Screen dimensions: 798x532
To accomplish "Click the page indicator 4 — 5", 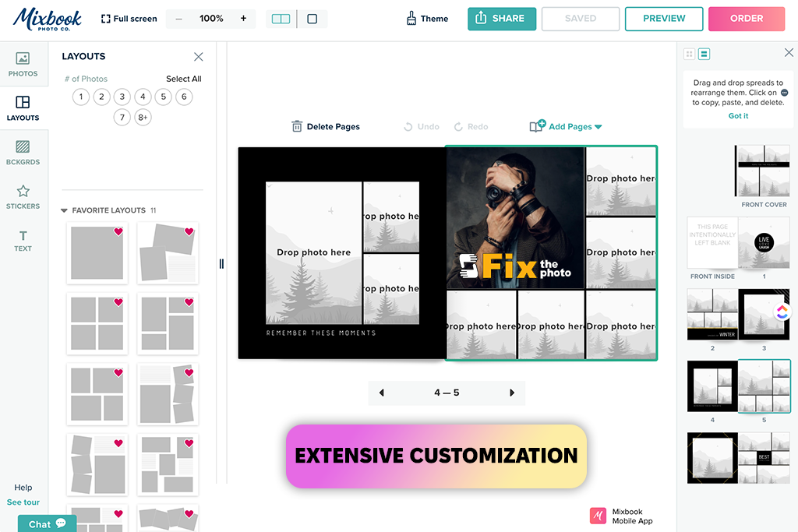I will [447, 393].
